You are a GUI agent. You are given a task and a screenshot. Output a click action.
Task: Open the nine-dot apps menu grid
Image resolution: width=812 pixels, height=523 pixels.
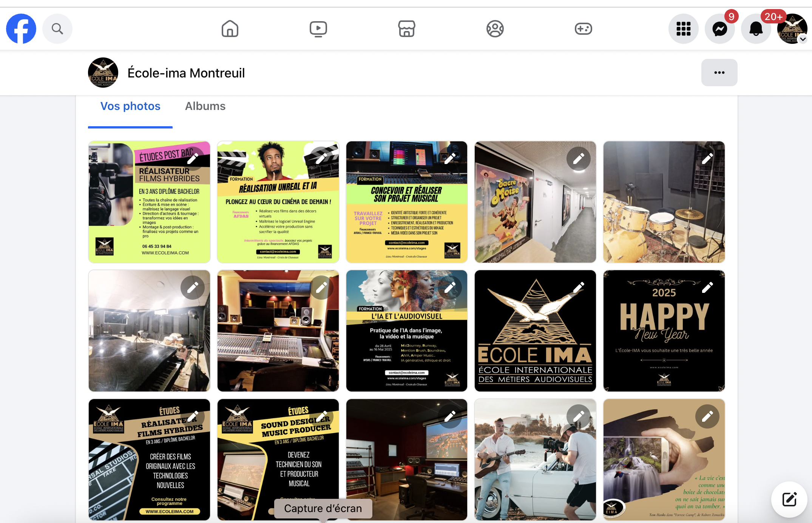click(684, 29)
